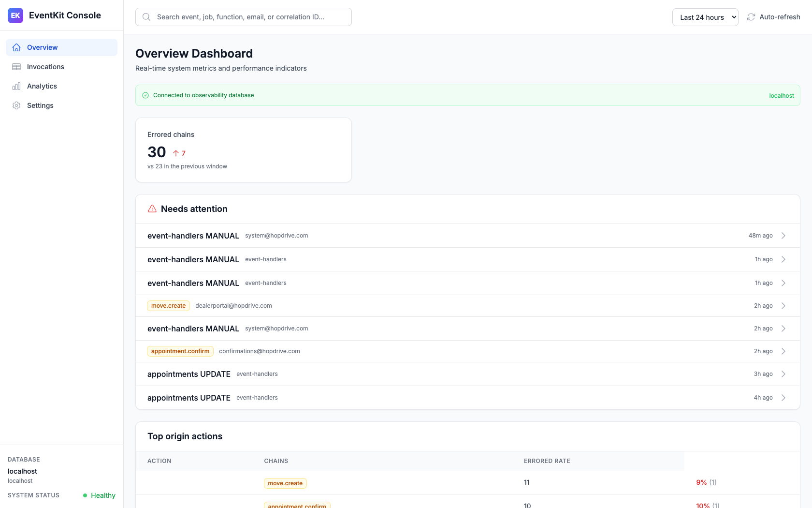Click the localhost label in connection banner
The image size is (812, 508).
[x=782, y=96]
